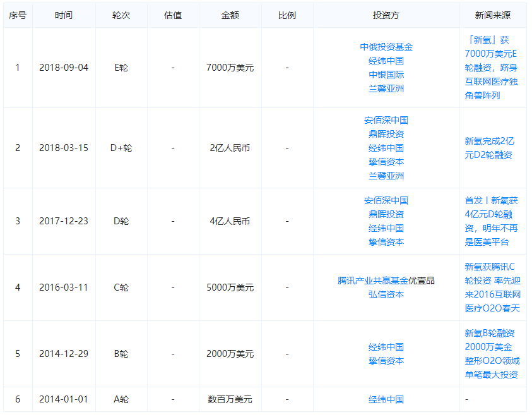
Task: Click the amount 4亿人民币
Action: coord(230,221)
